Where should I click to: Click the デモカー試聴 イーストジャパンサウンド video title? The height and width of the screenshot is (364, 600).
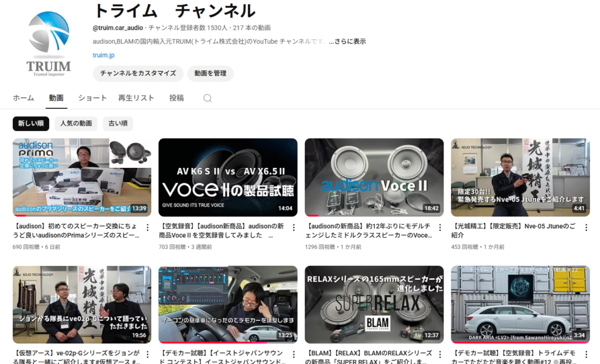222,357
